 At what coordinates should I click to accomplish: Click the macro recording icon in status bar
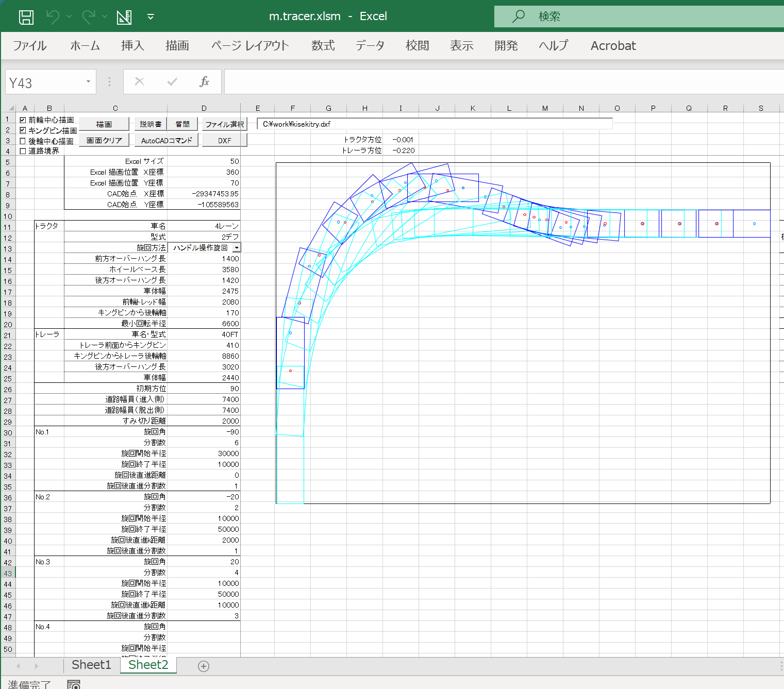[x=74, y=684]
